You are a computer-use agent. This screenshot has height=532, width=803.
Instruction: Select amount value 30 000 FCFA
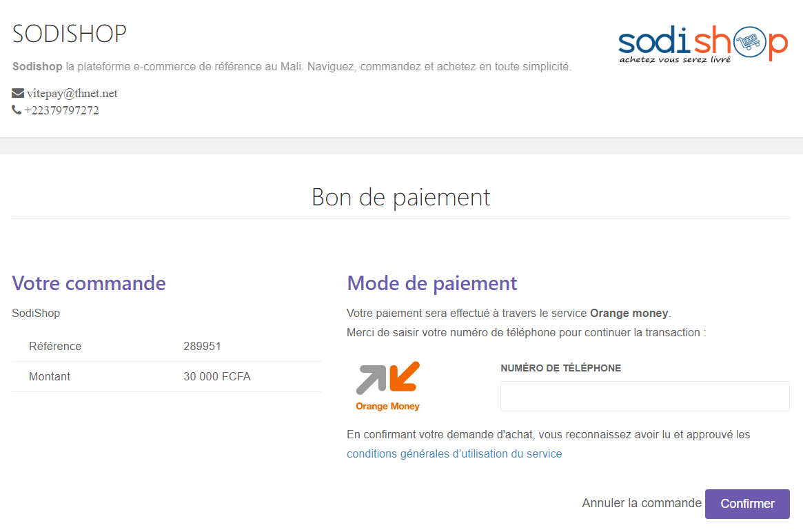click(217, 376)
